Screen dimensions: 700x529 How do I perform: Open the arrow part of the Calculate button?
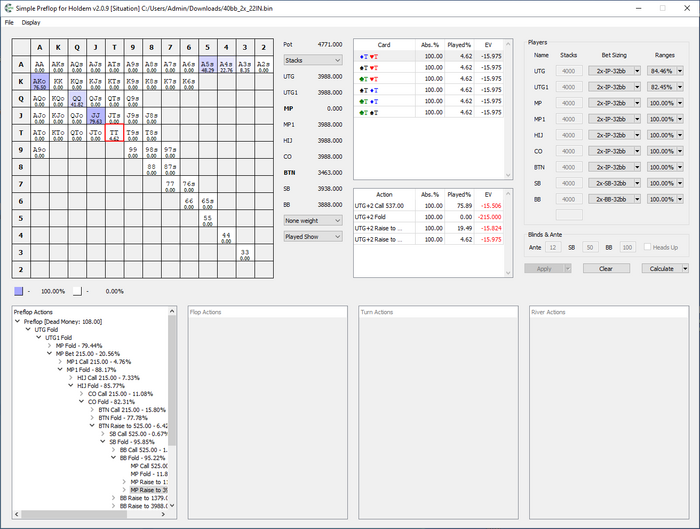(x=685, y=268)
